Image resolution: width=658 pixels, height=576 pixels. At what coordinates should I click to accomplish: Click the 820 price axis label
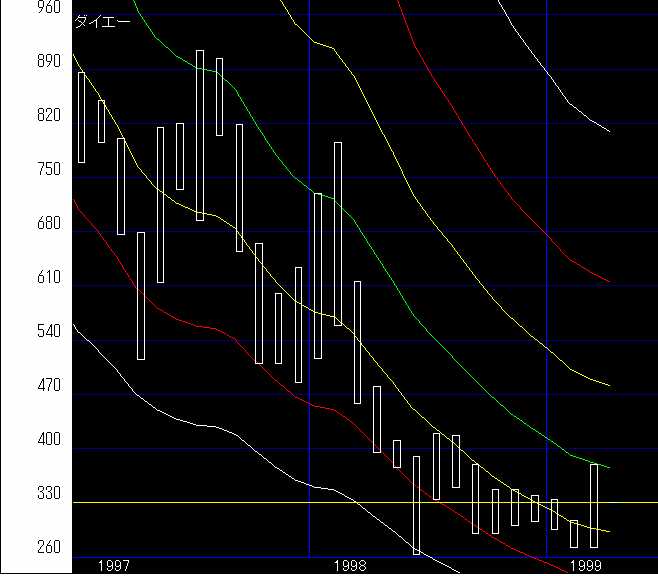tap(20, 115)
